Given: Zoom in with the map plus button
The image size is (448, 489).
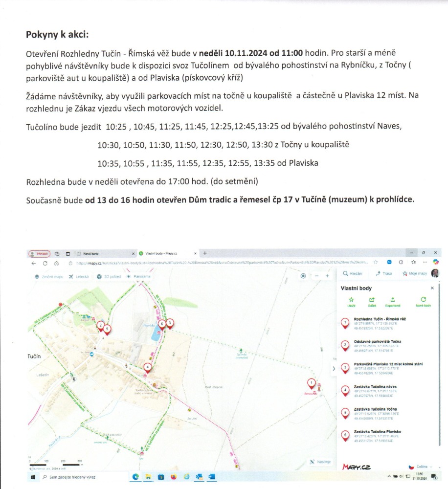Looking at the screenshot, I should point(327,276).
